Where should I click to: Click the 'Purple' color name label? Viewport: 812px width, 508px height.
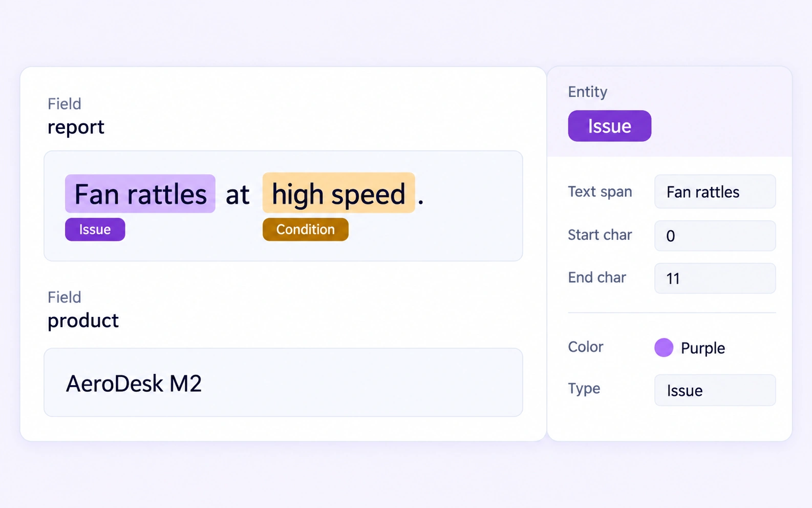702,348
